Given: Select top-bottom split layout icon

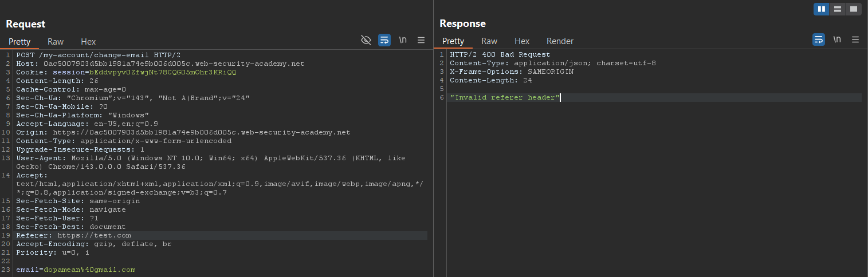Looking at the screenshot, I should [x=838, y=9].
